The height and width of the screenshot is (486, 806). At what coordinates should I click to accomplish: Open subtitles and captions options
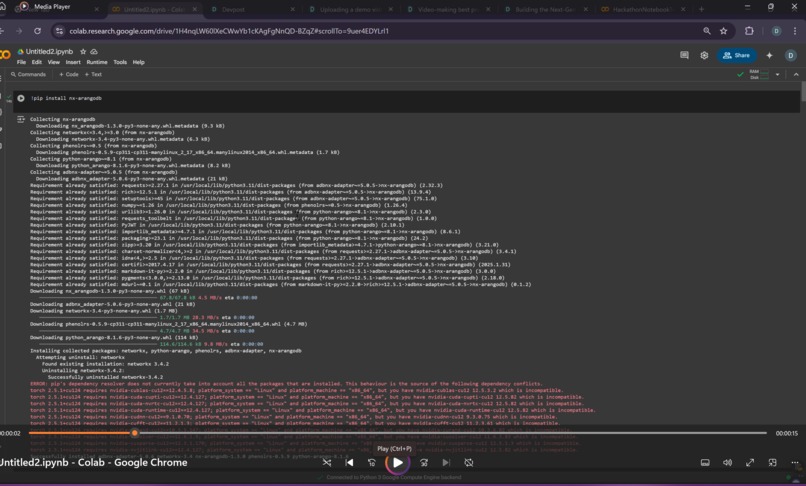705,463
